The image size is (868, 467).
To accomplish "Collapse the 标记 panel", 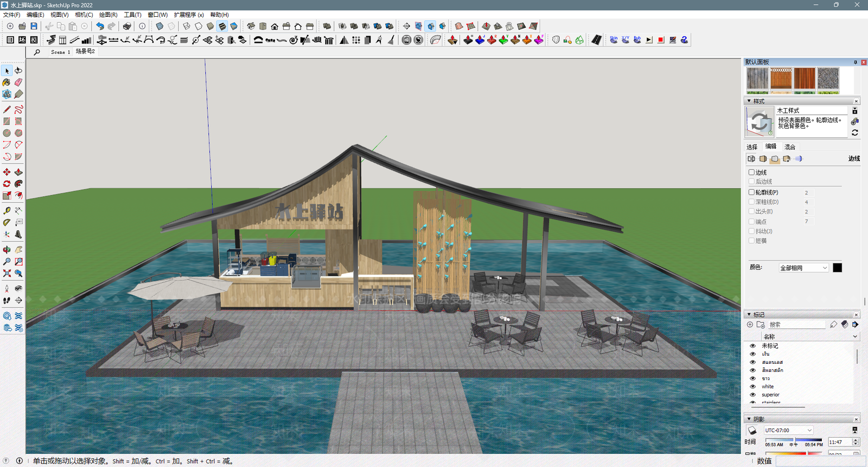I will pos(749,314).
